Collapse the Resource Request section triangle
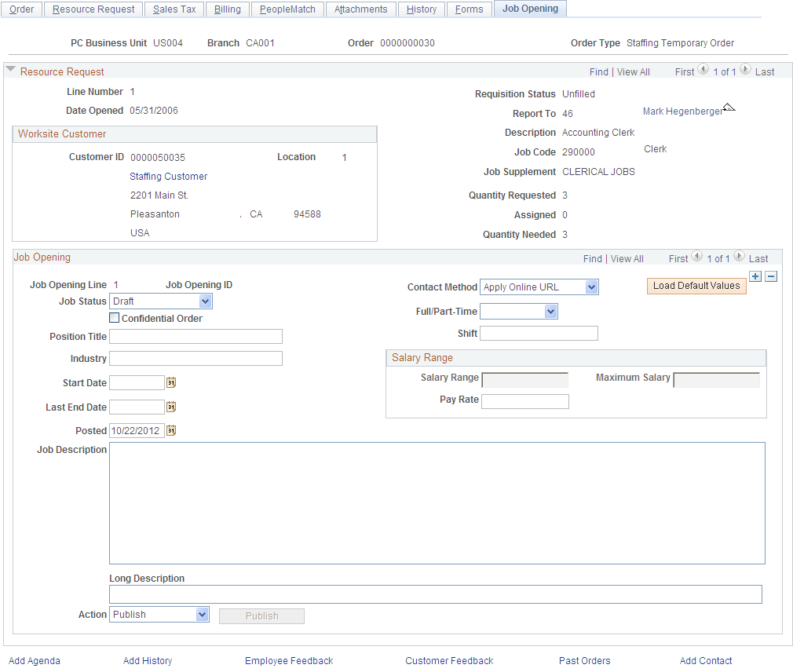Screen dimensions: 793x672 click(11, 69)
